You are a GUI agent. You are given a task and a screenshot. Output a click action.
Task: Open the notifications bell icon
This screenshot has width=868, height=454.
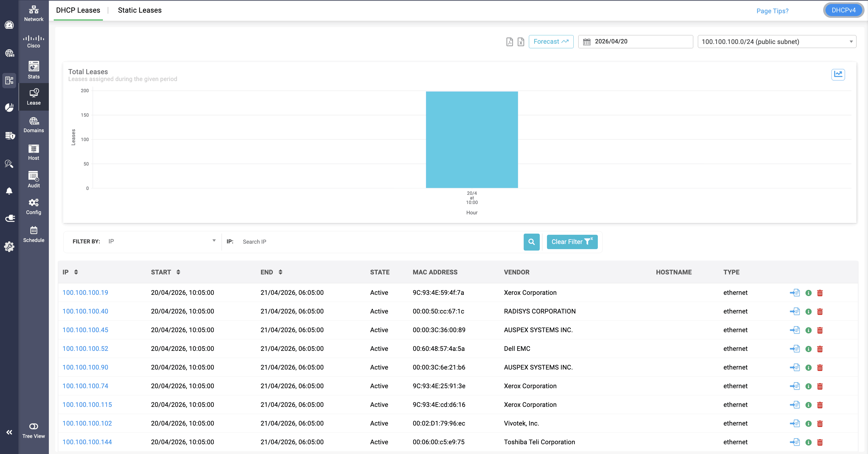tap(9, 191)
